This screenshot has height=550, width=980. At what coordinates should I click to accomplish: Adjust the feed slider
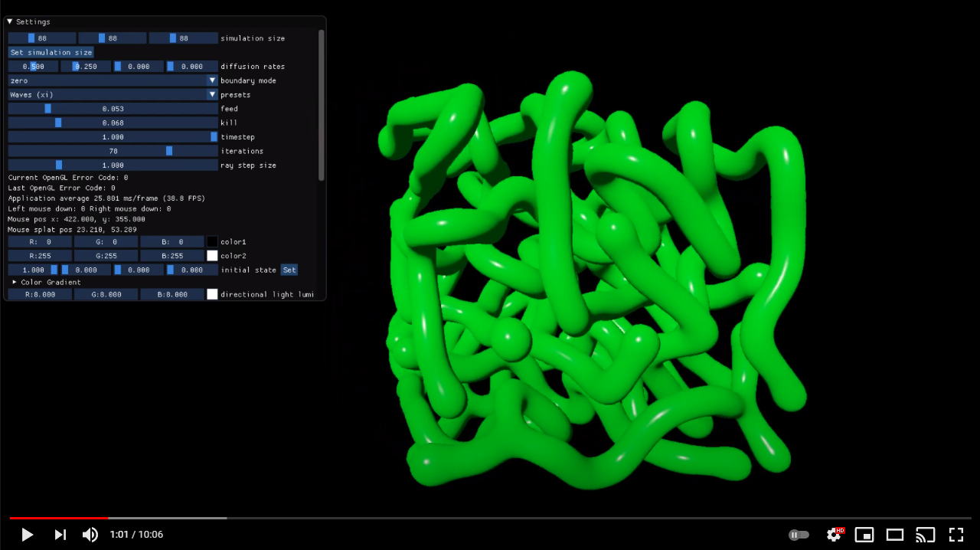click(113, 109)
